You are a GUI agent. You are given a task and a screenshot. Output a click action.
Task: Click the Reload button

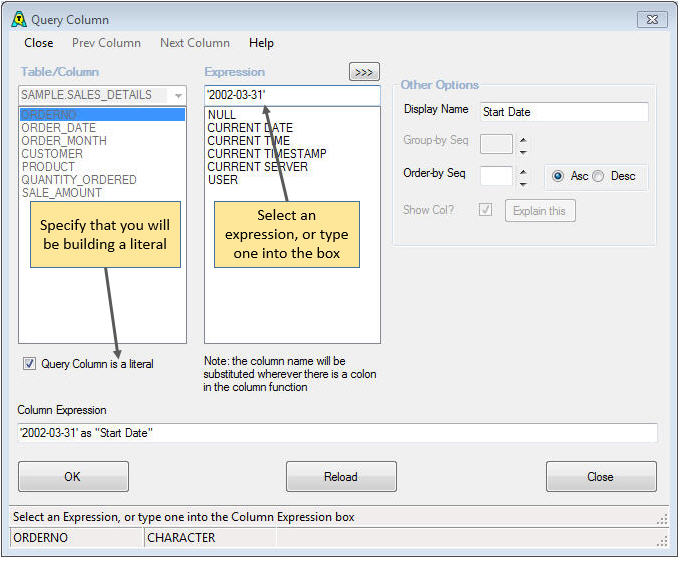[341, 476]
